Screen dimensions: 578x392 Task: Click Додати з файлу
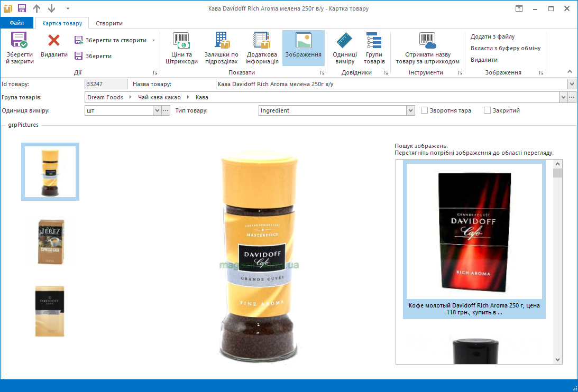coord(492,36)
